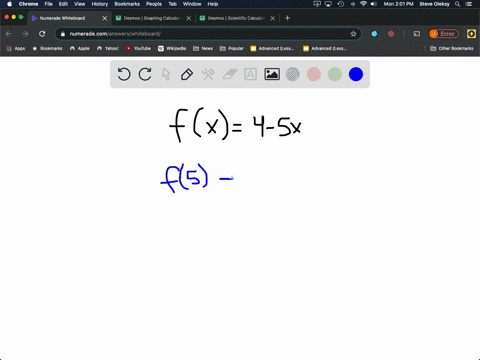Open the View menu
The width and height of the screenshot is (480, 360).
point(80,4)
